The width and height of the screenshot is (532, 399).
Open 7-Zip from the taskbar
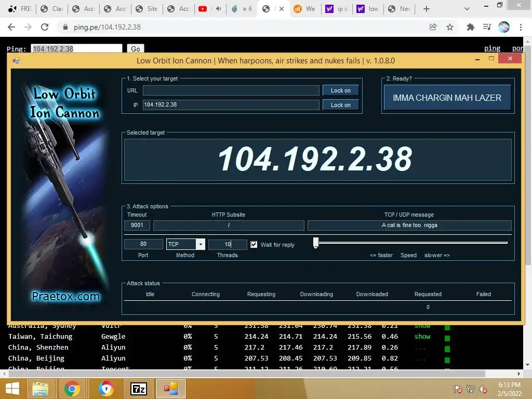point(138,389)
